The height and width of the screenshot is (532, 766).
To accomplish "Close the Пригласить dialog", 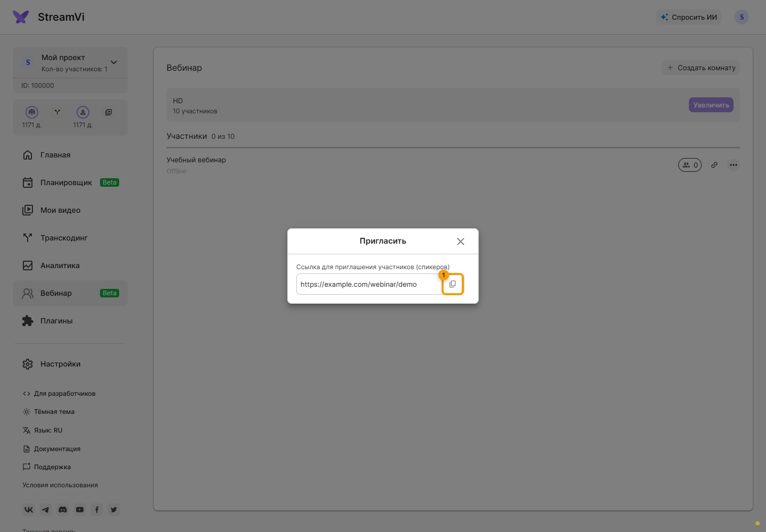I will pos(461,242).
